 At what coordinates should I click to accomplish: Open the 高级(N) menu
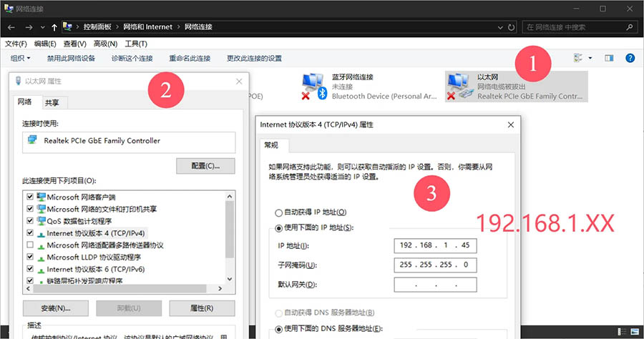pos(105,44)
